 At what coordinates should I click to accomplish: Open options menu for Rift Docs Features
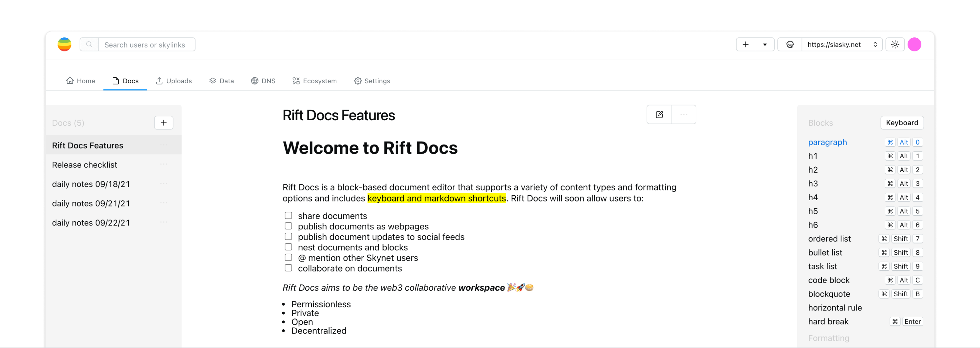coord(163,145)
